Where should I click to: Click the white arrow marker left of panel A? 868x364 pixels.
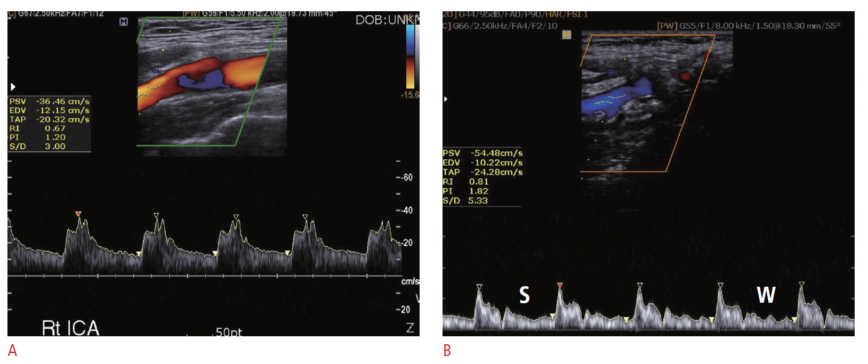pos(13,86)
